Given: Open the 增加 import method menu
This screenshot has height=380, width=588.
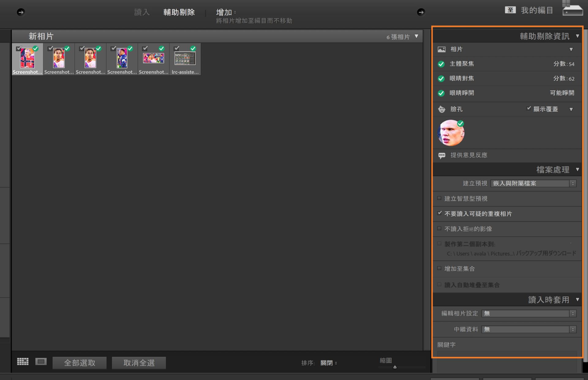Looking at the screenshot, I should (226, 12).
